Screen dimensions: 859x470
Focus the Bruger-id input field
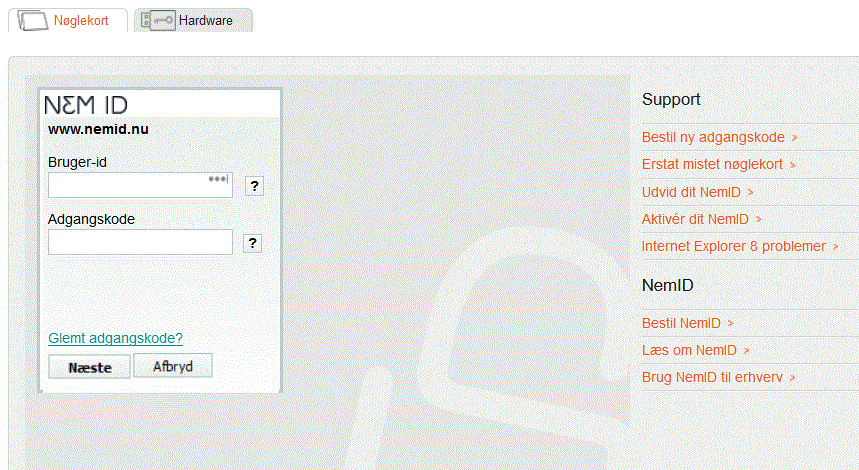coord(128,185)
